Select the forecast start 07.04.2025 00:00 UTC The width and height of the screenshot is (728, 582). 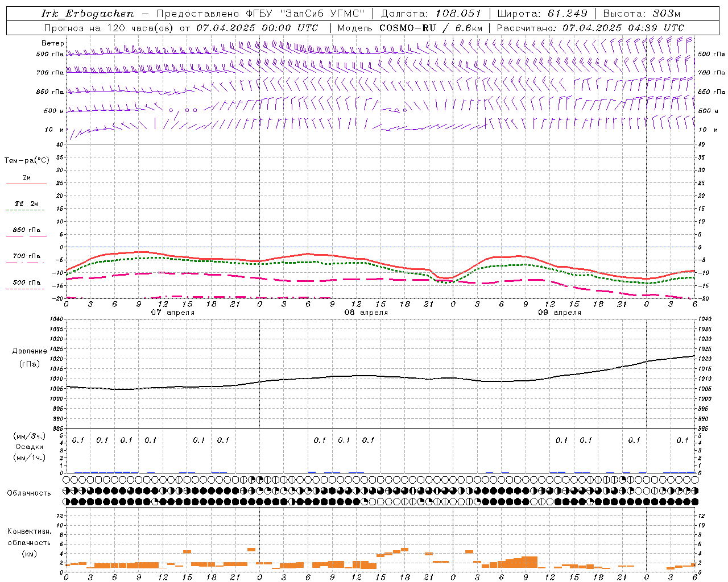click(x=257, y=28)
